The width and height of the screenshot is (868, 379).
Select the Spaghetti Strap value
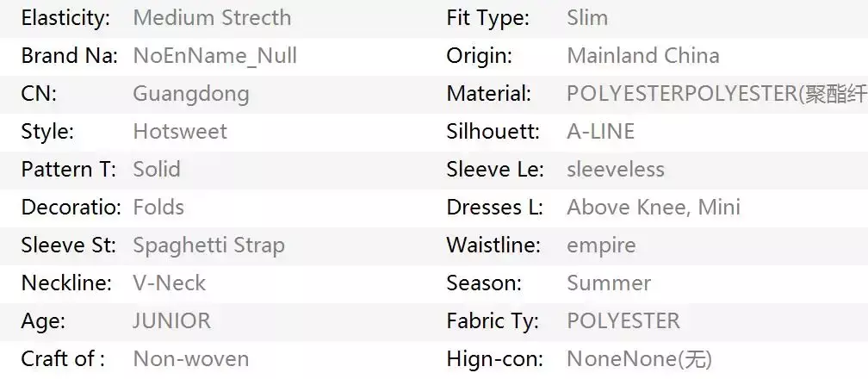pyautogui.click(x=208, y=245)
